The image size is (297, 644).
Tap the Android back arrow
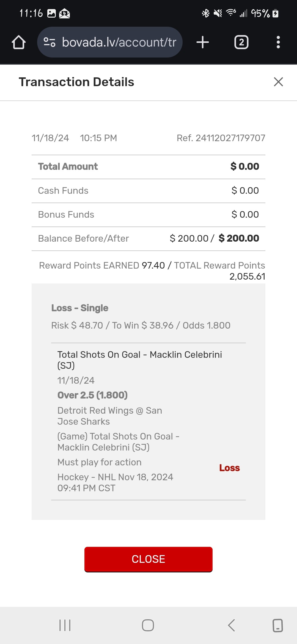click(x=232, y=625)
